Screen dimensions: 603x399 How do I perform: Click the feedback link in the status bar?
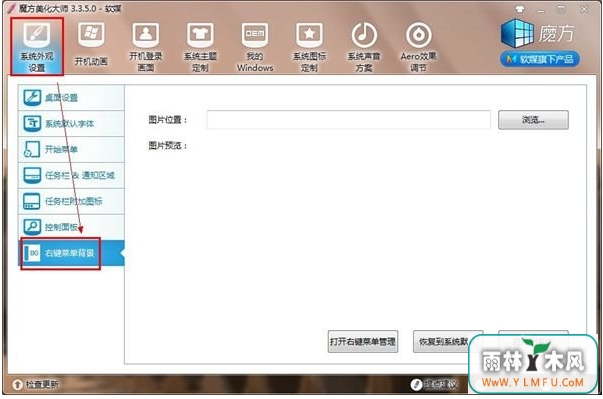(435, 384)
